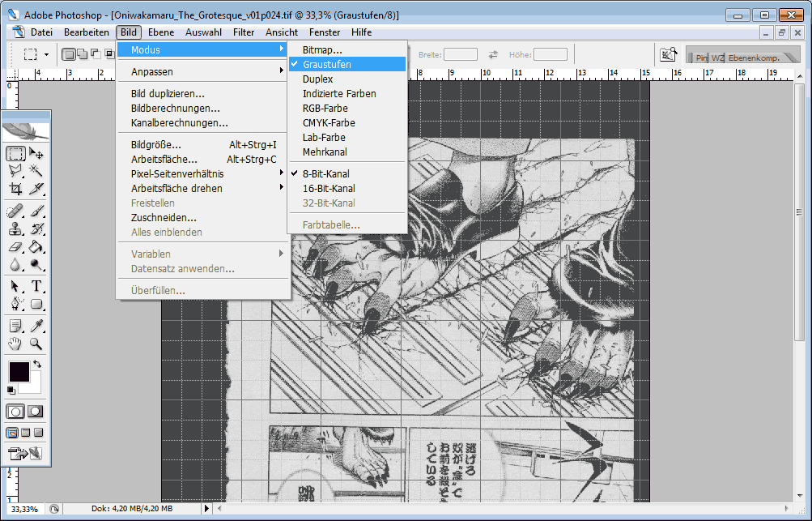Expand Pixel-Seitenverhältnis submenu

click(x=202, y=173)
